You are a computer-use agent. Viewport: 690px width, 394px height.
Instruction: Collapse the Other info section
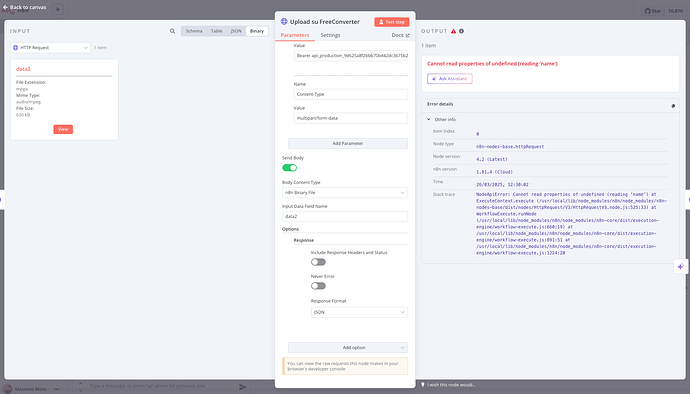point(429,119)
